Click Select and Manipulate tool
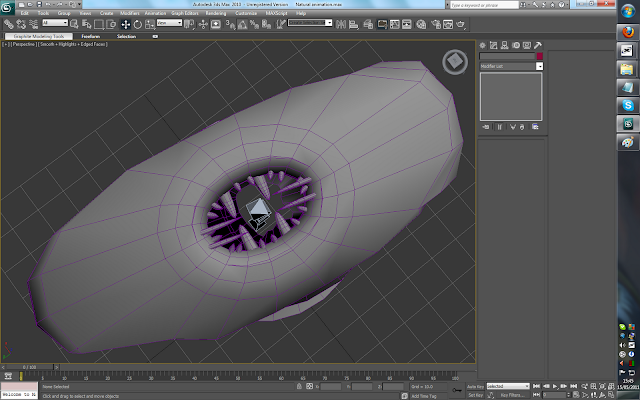 tap(203, 24)
